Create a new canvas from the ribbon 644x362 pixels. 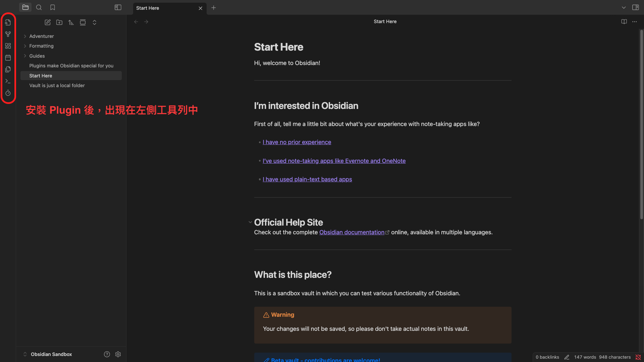pos(8,46)
